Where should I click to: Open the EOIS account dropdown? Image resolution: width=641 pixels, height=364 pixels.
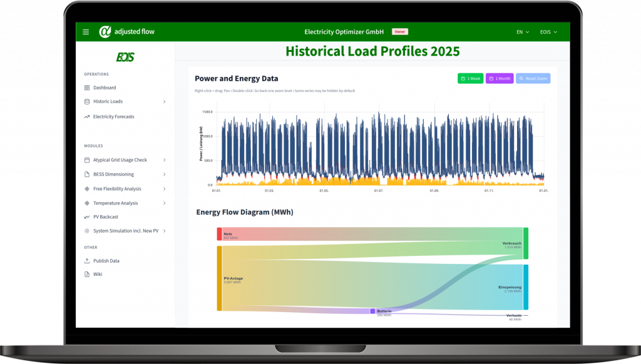pos(548,32)
